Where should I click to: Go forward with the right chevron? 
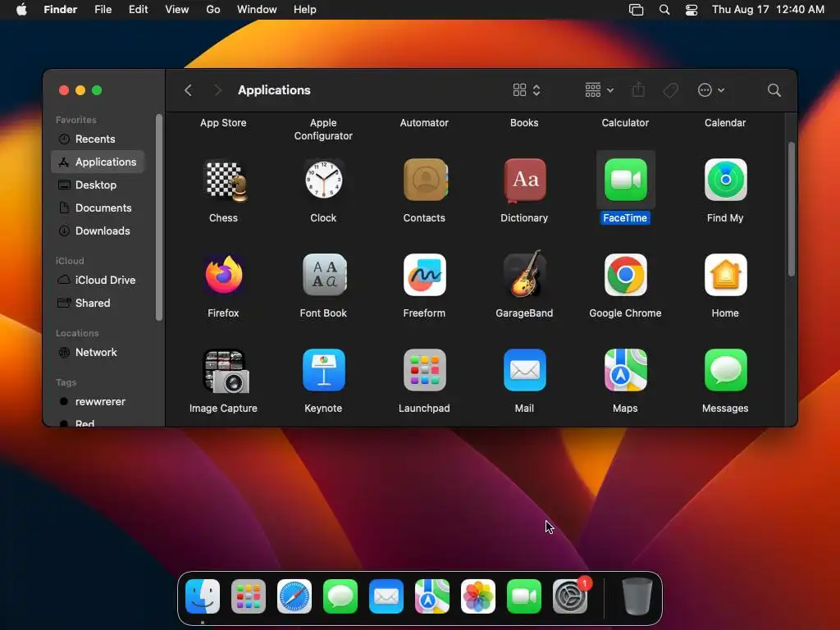click(x=217, y=90)
